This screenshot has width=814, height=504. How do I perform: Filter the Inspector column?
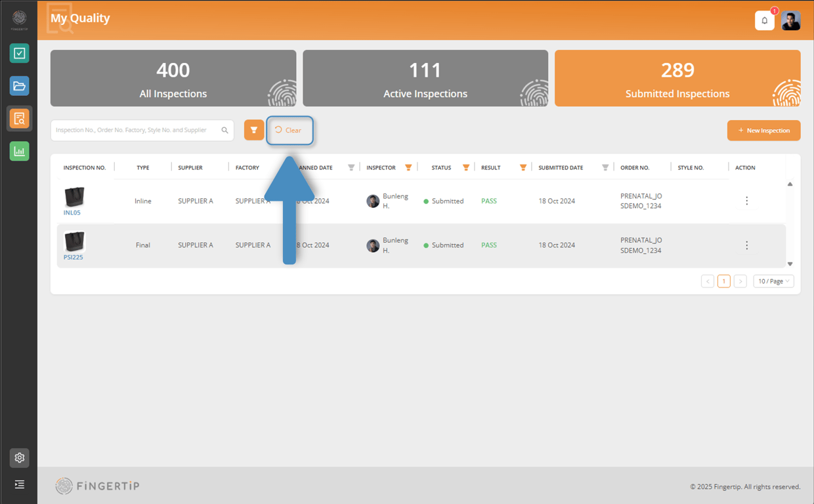point(408,167)
